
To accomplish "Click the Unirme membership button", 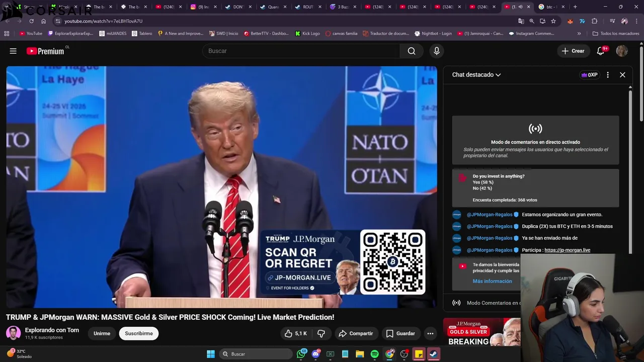I will pyautogui.click(x=102, y=333).
